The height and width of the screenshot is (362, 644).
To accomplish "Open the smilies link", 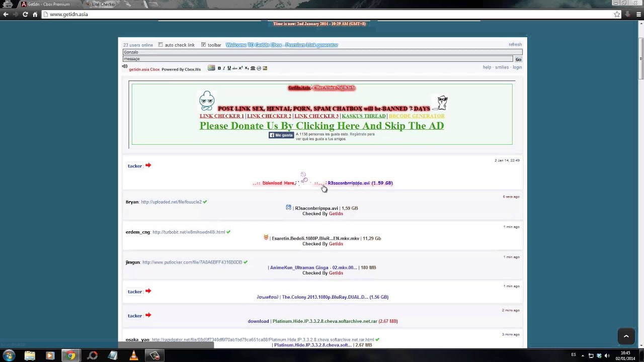I will [502, 67].
